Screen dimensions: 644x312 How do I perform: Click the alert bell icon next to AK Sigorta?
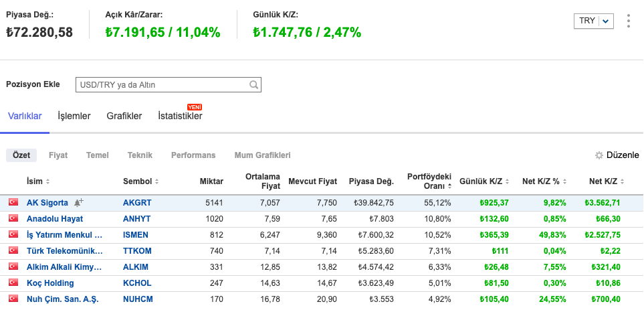[79, 202]
